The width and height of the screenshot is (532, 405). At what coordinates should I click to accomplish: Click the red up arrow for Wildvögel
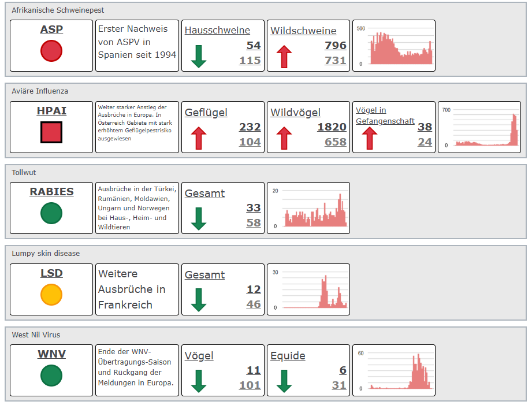(x=284, y=139)
